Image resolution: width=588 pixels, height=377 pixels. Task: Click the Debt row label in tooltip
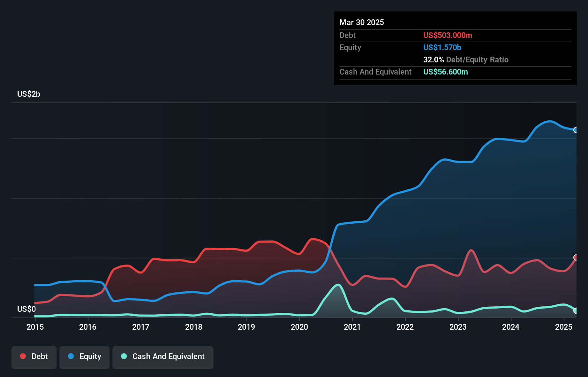click(347, 35)
